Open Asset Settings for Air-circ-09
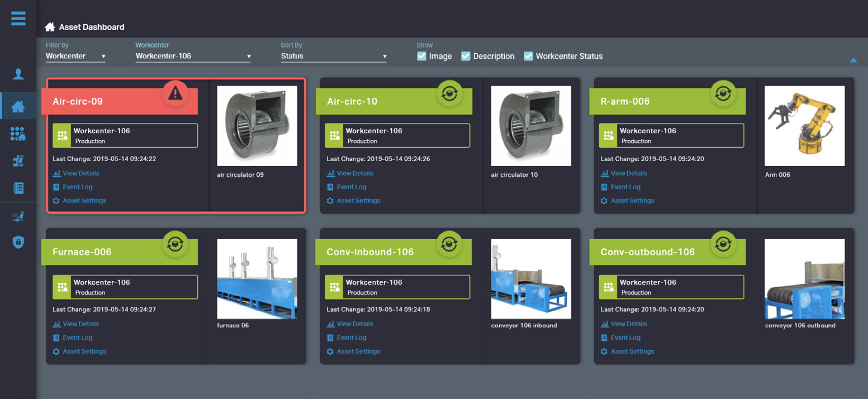Screen dimensions: 868x399 pyautogui.click(x=79, y=200)
